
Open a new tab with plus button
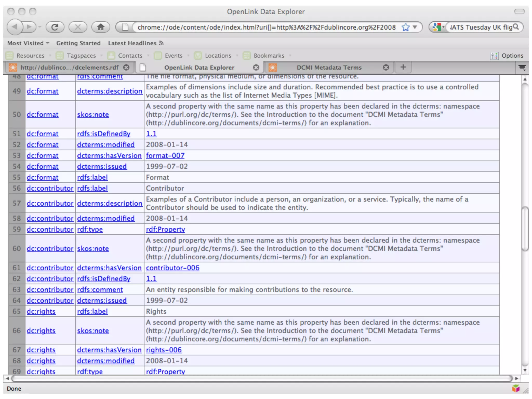pyautogui.click(x=403, y=67)
